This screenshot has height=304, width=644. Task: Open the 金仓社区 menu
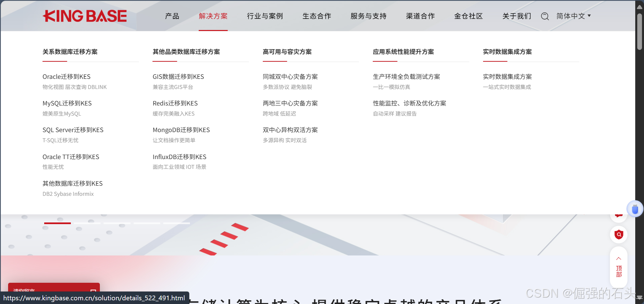(x=469, y=16)
